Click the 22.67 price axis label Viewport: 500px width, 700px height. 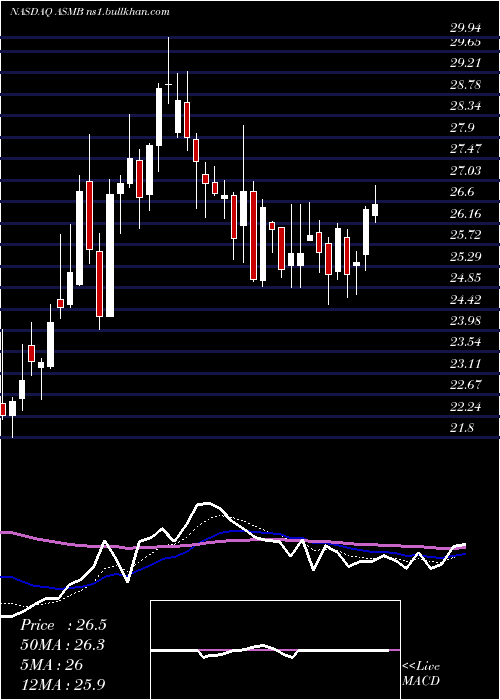[466, 385]
